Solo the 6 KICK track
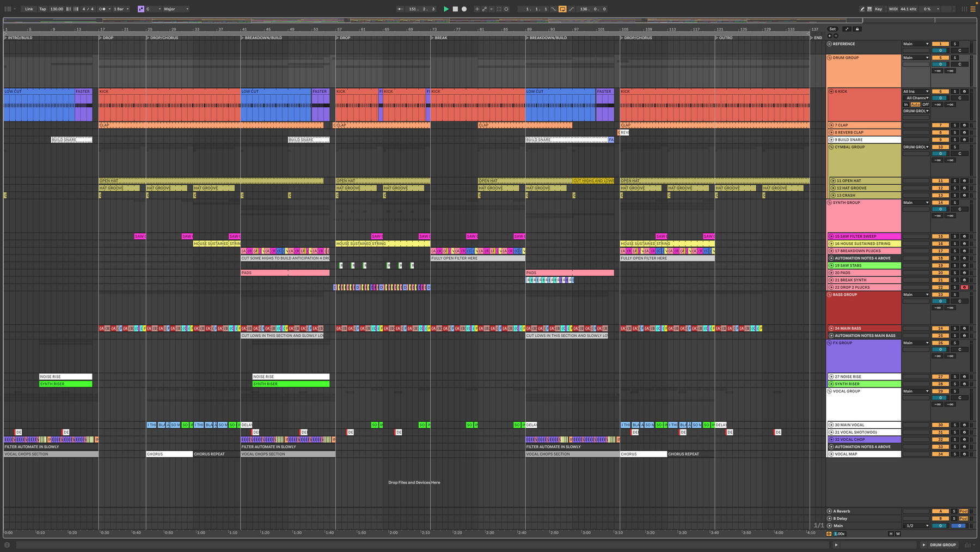This screenshot has height=552, width=980. [x=954, y=92]
